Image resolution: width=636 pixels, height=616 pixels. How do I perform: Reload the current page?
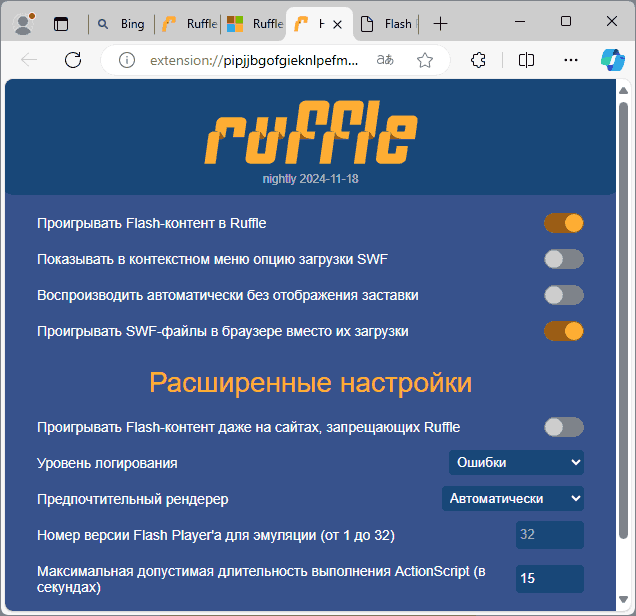click(73, 60)
